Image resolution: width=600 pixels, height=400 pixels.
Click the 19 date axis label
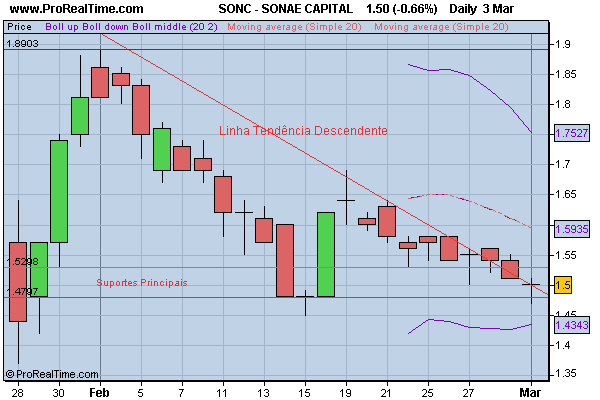345,393
